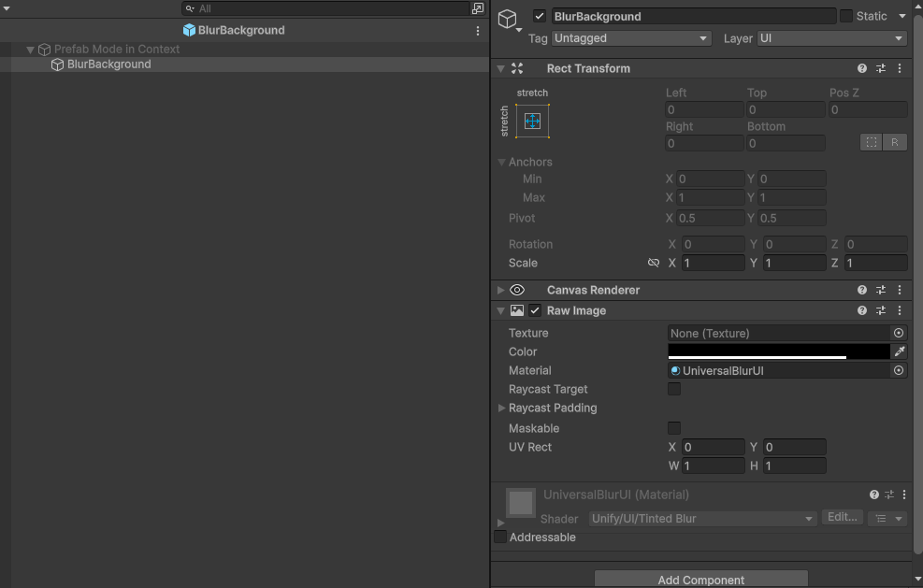The height and width of the screenshot is (588, 923).
Task: Click the Raw Image component icon
Action: [x=517, y=310]
